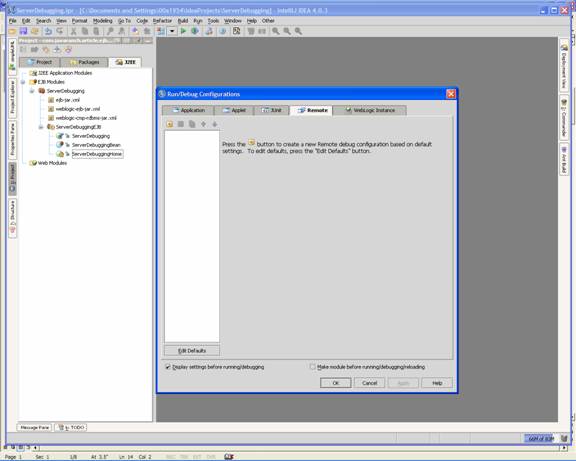Enable Display settings before running/debugging checkbox
Viewport: 576px width, 461px height.
point(168,367)
